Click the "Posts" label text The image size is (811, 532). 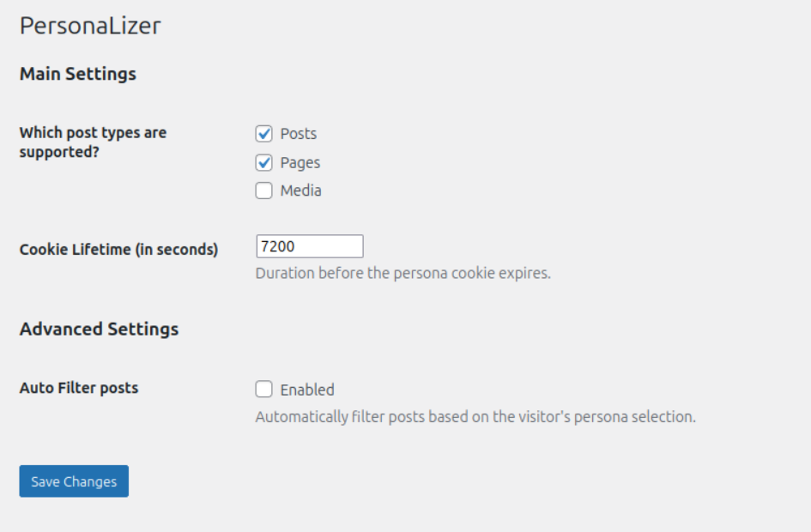click(299, 134)
